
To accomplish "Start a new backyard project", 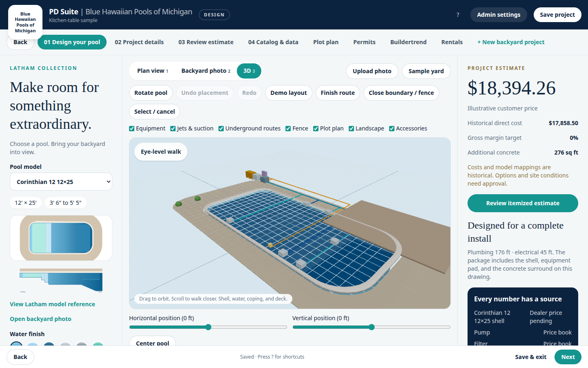I will [511, 42].
